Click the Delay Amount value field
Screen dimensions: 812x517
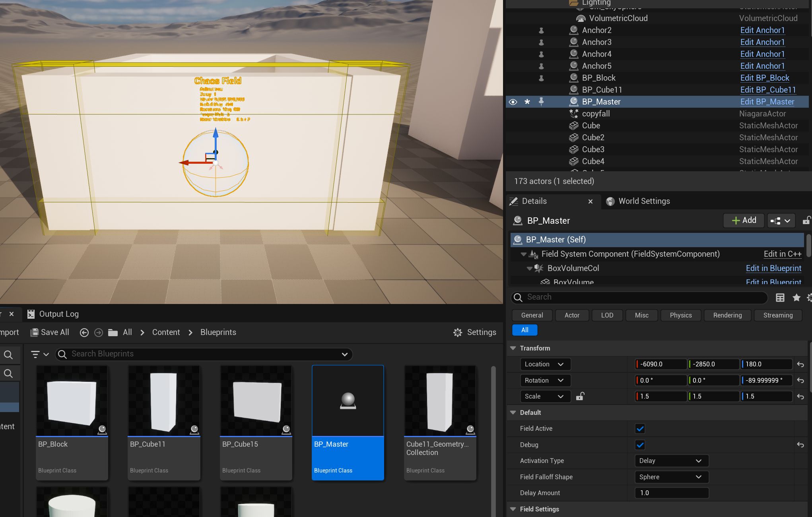tap(671, 493)
